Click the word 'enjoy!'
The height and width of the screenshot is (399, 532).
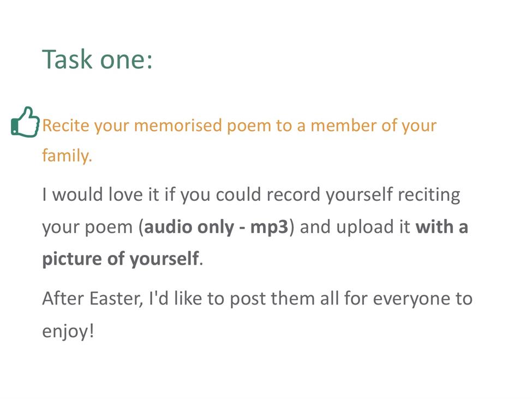[x=68, y=331]
